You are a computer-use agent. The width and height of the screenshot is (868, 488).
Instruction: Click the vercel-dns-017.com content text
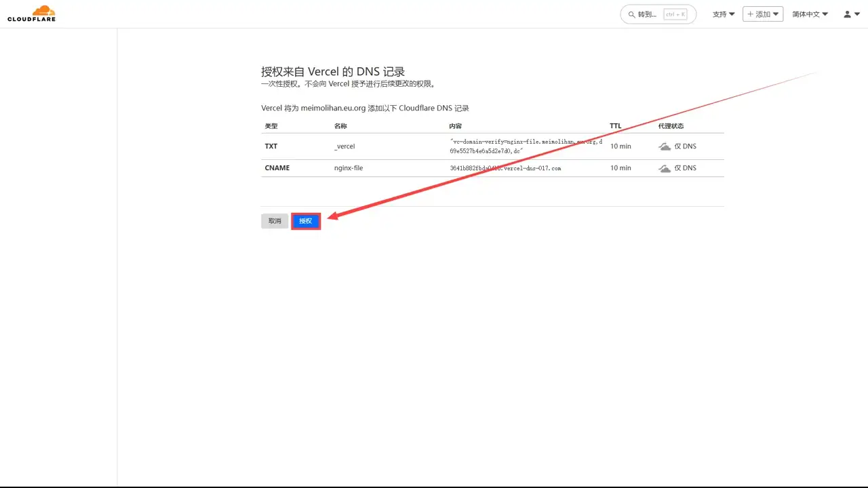[505, 168]
